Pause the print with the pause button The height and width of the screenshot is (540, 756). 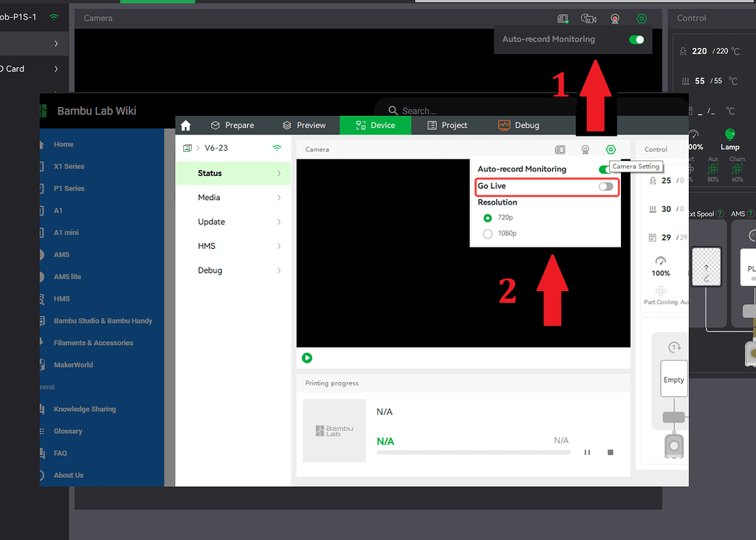(x=587, y=453)
